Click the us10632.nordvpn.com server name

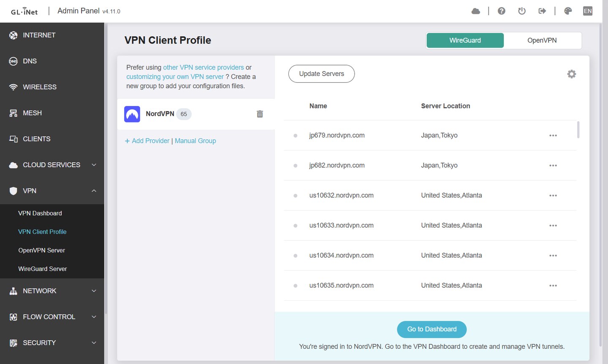(342, 196)
